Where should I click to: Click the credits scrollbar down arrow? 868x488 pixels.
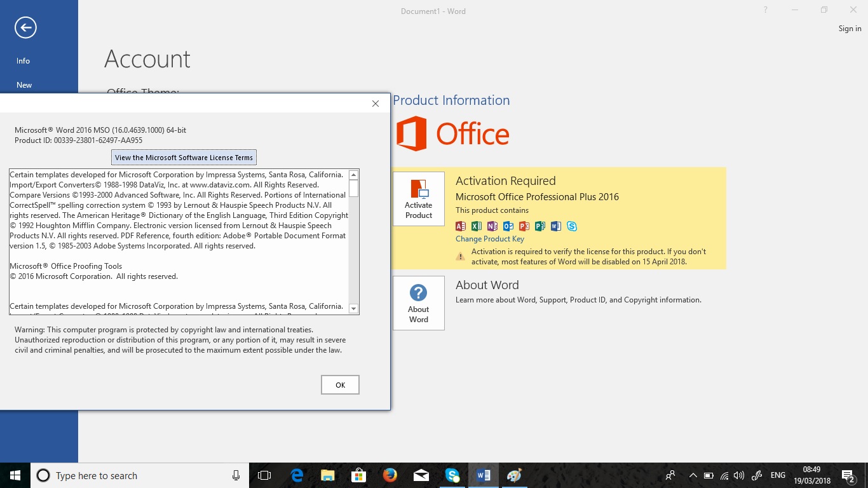click(354, 309)
